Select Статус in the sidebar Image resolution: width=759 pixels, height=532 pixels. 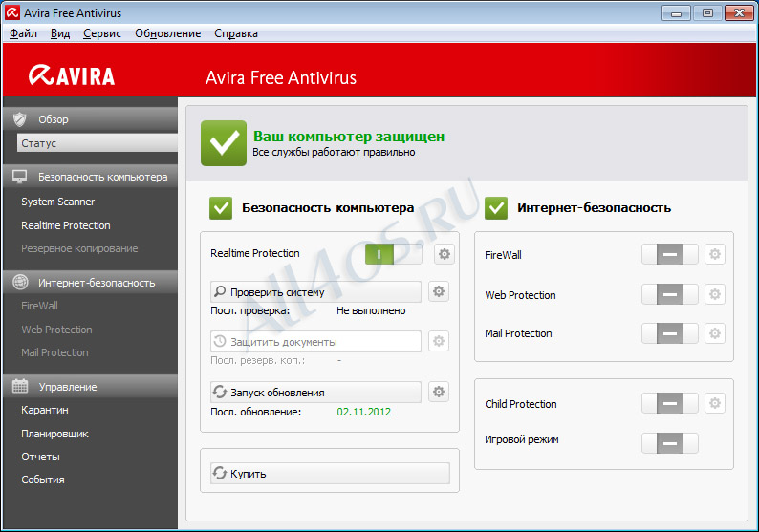click(x=98, y=143)
